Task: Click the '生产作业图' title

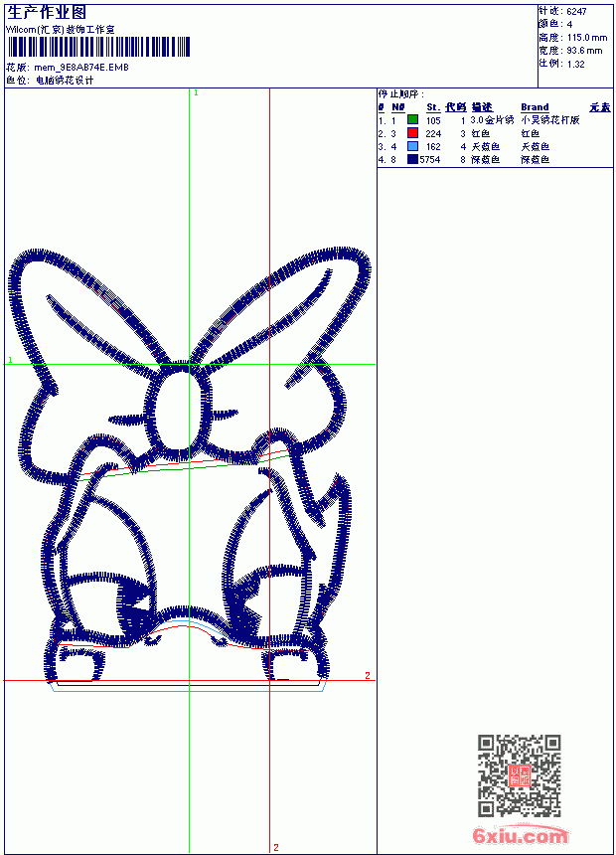Action: pos(47,13)
